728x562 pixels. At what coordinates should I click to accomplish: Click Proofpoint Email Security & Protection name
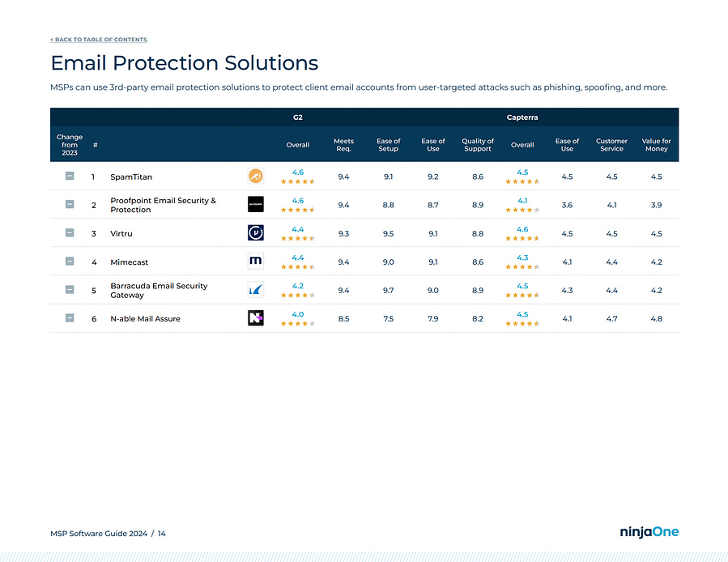(163, 205)
